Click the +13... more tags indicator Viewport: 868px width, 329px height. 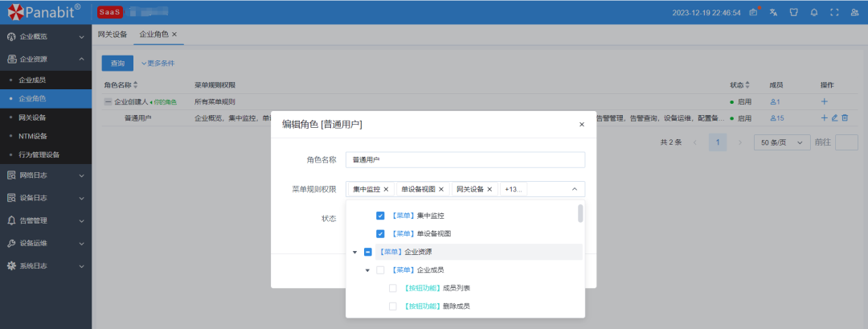coord(514,189)
